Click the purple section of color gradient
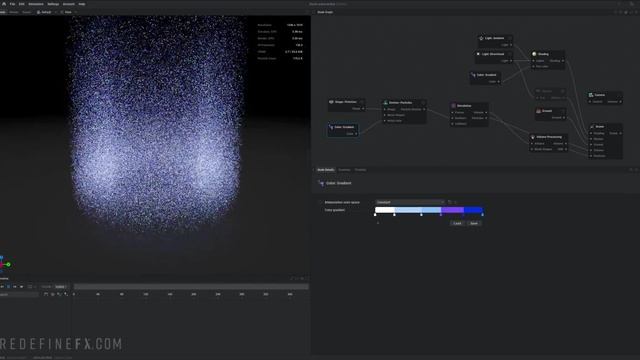 click(x=452, y=210)
